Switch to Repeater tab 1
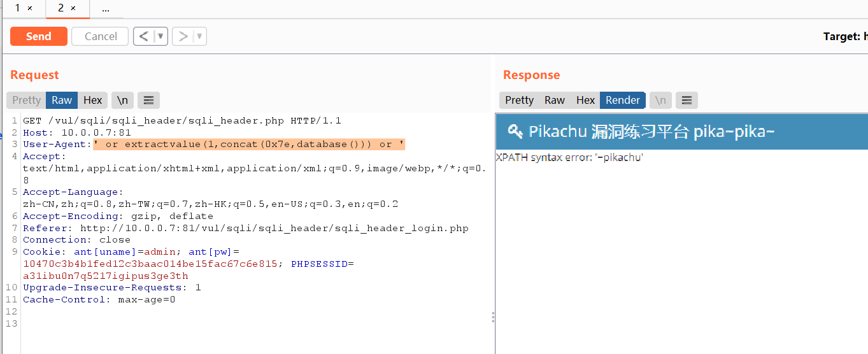 [17, 8]
